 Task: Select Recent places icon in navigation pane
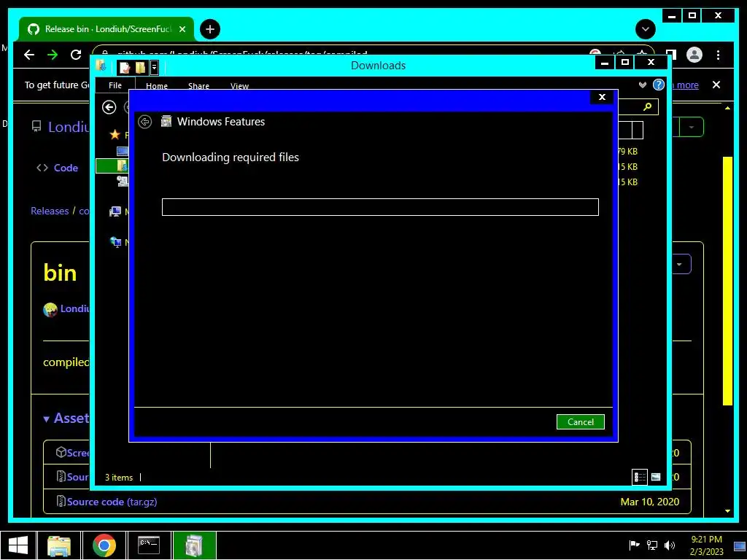123,181
